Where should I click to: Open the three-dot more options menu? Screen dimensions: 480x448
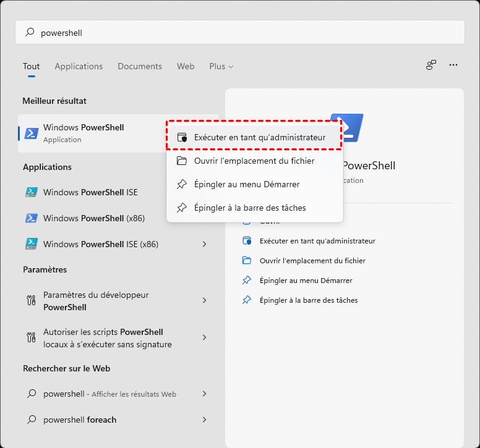[x=453, y=65]
